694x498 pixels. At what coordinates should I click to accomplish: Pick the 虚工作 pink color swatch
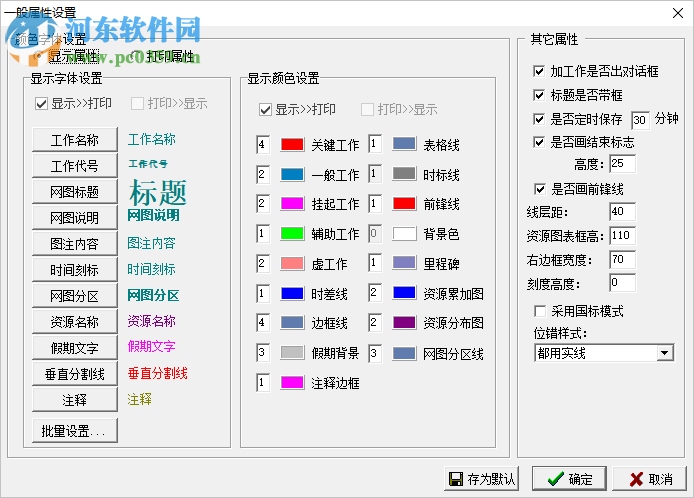point(292,263)
